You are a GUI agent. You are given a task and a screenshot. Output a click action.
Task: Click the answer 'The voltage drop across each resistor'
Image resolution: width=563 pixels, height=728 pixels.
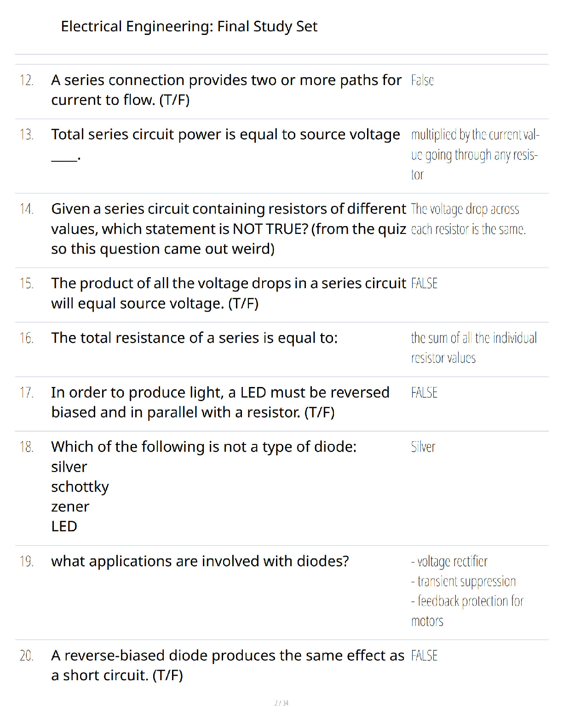pos(468,219)
